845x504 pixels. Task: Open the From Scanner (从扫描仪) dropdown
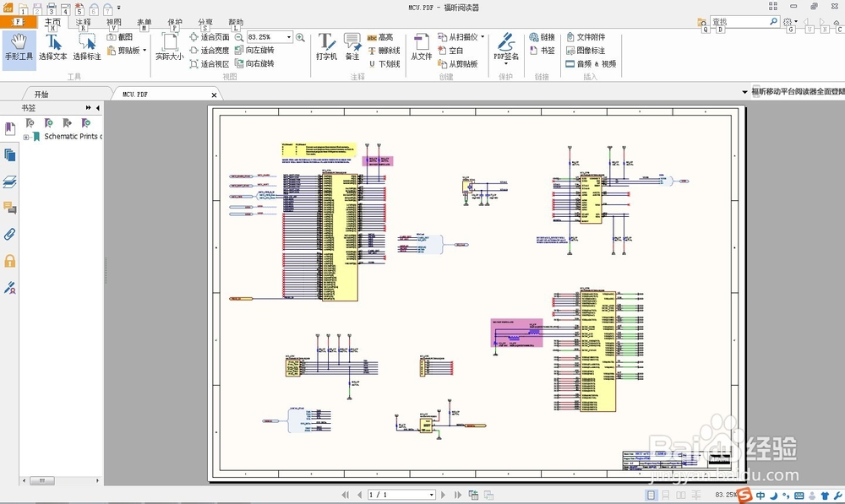[x=482, y=37]
